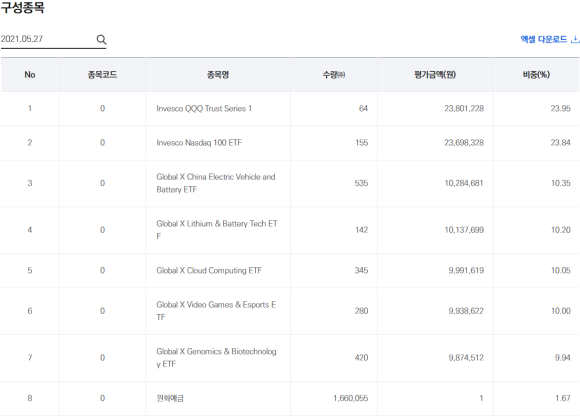Click row number 8 in No column
This screenshot has height=417, width=580.
[30, 398]
